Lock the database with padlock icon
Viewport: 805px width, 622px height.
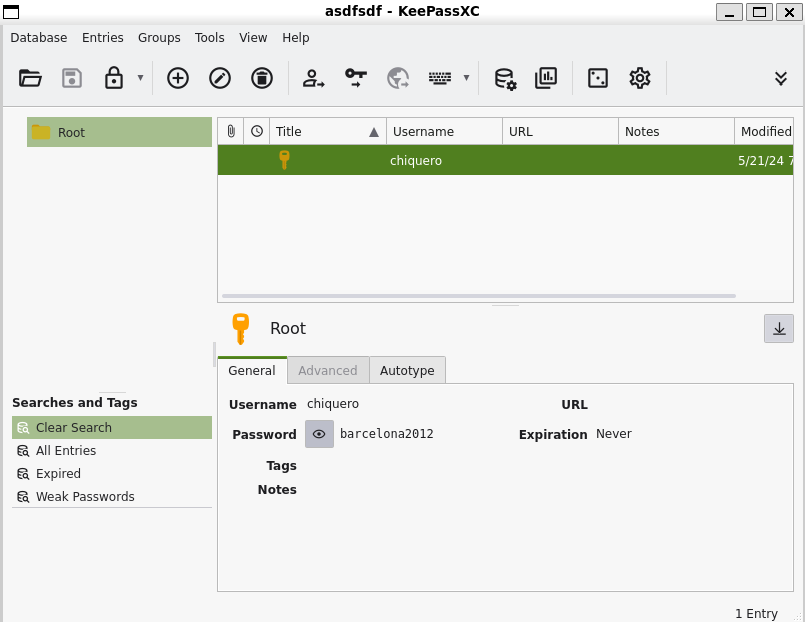click(113, 79)
